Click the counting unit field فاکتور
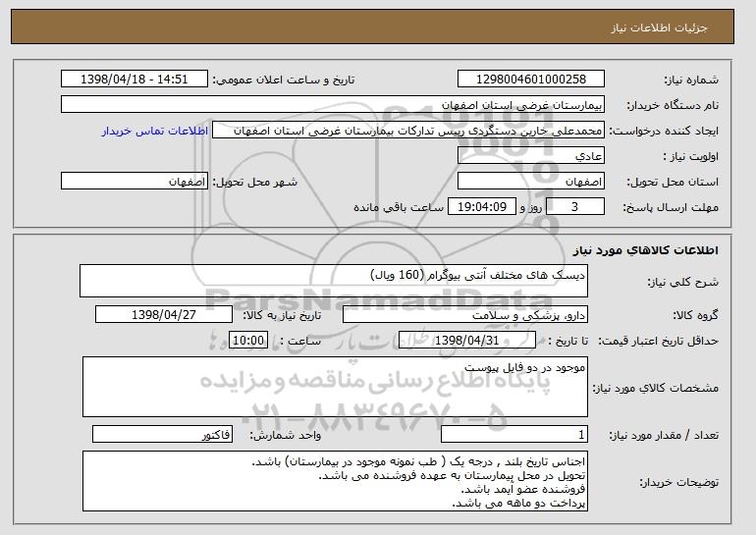756x535 pixels. pos(162,434)
